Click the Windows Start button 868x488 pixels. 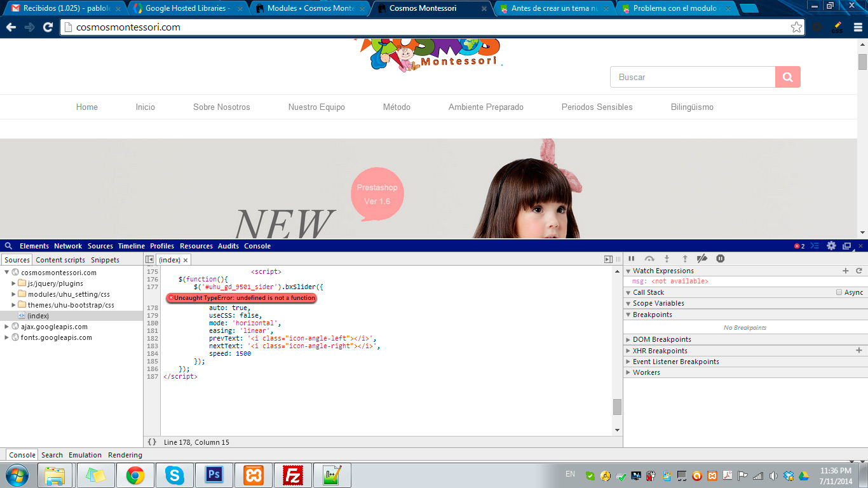pyautogui.click(x=17, y=475)
